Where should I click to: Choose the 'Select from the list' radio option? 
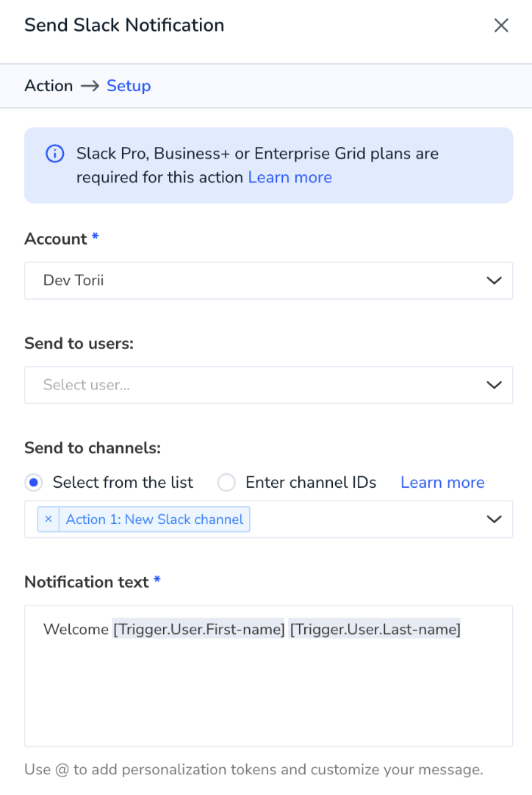pos(34,482)
